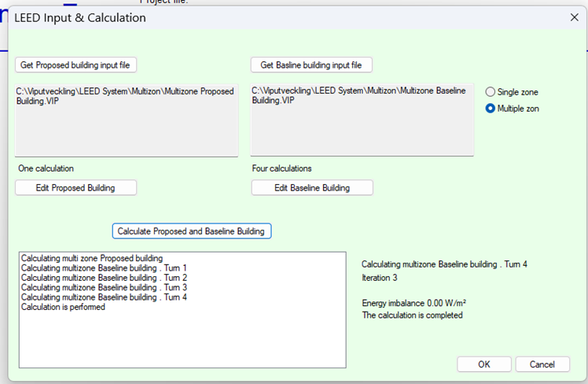Click the 'Calculation is performed' log entry
This screenshot has width=588, height=384.
click(63, 307)
